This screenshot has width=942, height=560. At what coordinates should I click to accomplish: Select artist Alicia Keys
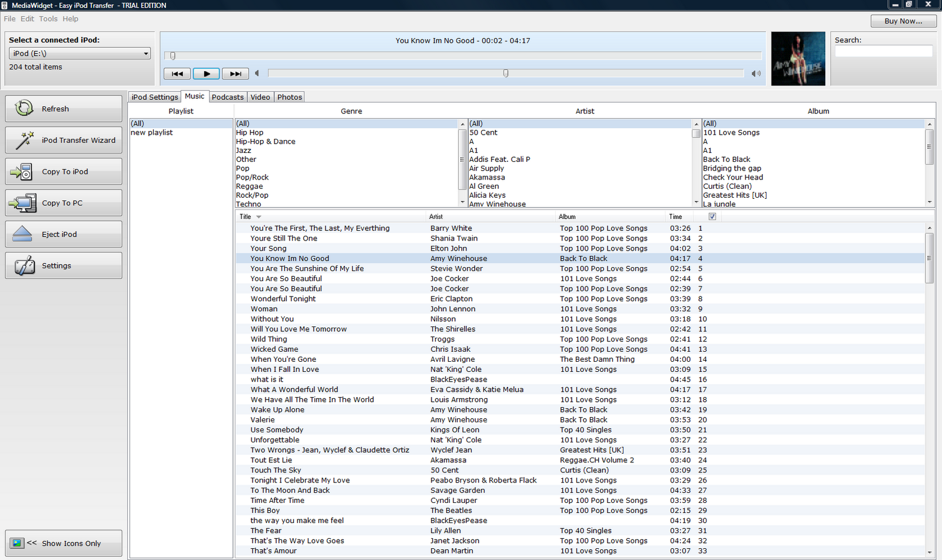487,195
